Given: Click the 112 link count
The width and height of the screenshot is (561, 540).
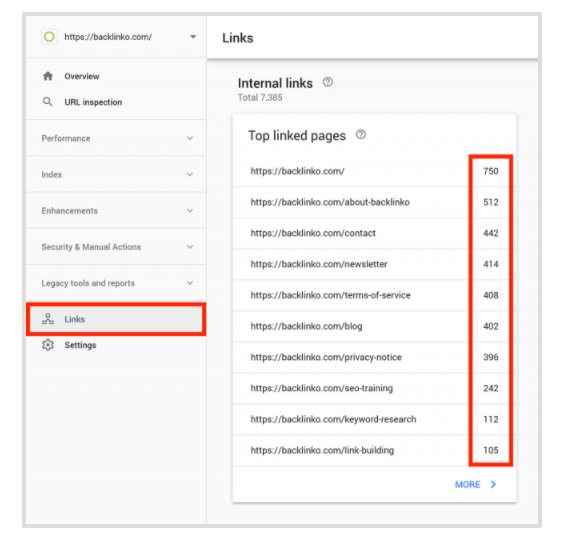Looking at the screenshot, I should (491, 419).
